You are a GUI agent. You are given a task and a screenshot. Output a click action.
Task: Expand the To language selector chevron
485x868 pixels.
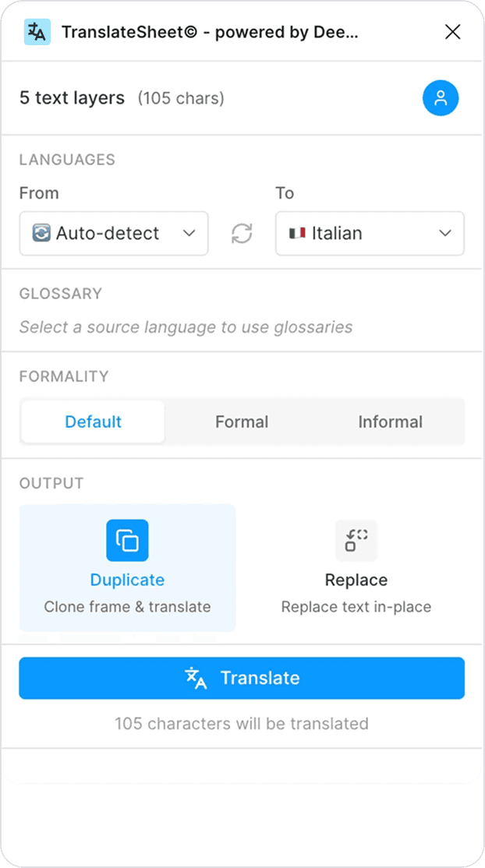[x=445, y=233]
